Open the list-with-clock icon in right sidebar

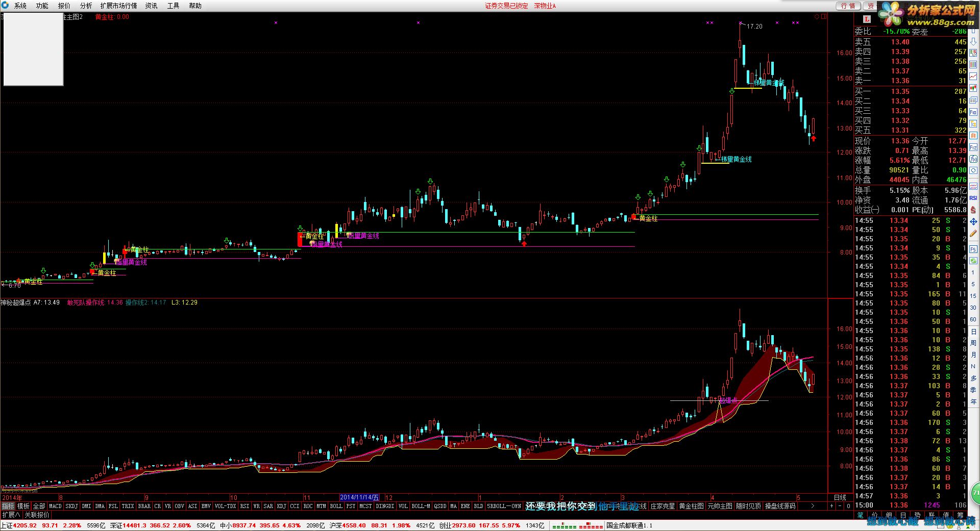point(973,53)
